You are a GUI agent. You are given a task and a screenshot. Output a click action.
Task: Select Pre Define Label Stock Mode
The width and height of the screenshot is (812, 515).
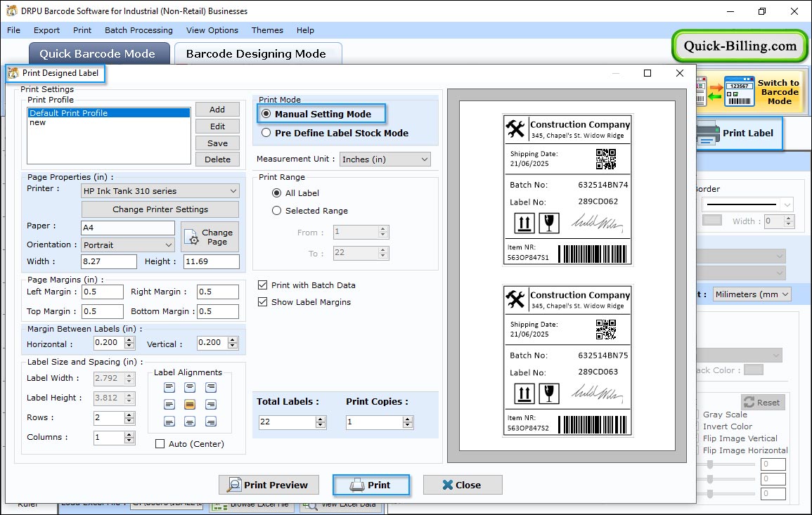point(266,133)
